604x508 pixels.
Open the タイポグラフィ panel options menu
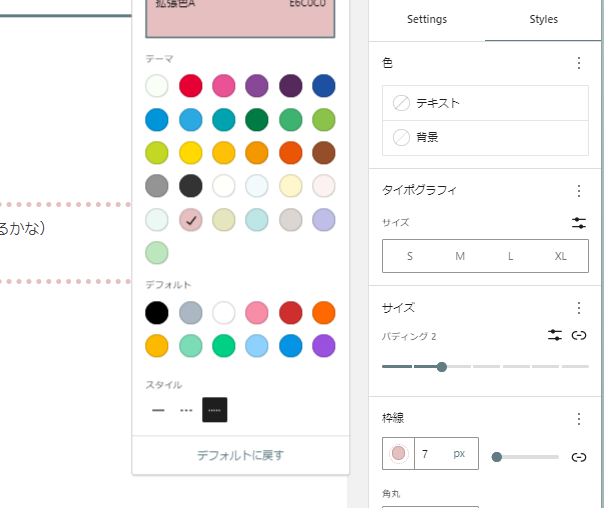pyautogui.click(x=579, y=191)
